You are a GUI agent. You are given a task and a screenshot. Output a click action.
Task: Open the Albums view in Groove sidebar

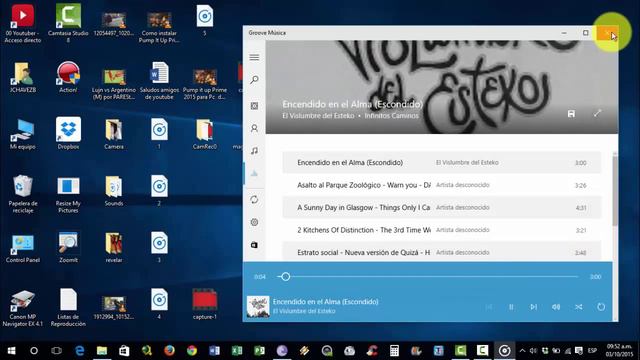pos(254,106)
